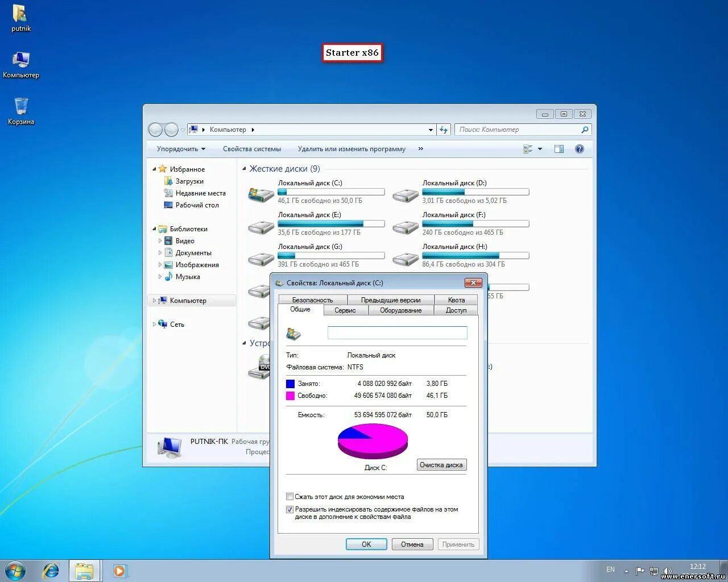This screenshot has width=728, height=582.
Task: Collapse the Библиотеки tree section
Action: click(x=154, y=229)
